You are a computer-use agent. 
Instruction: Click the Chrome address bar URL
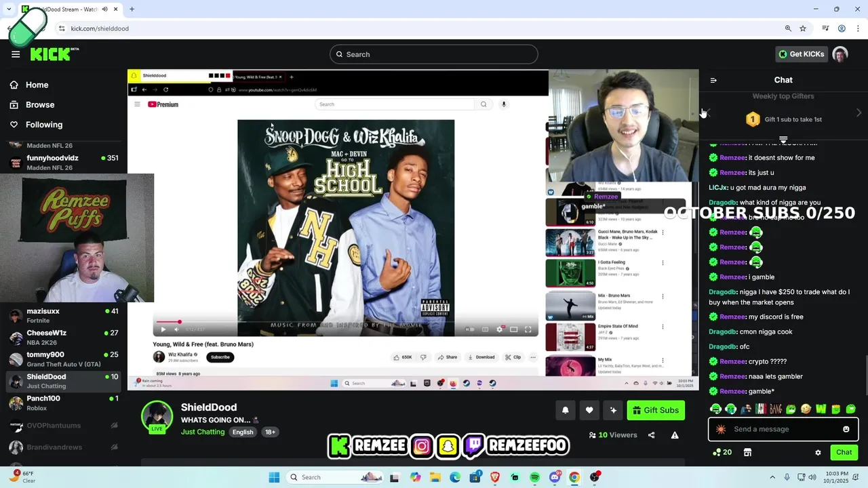click(x=100, y=28)
